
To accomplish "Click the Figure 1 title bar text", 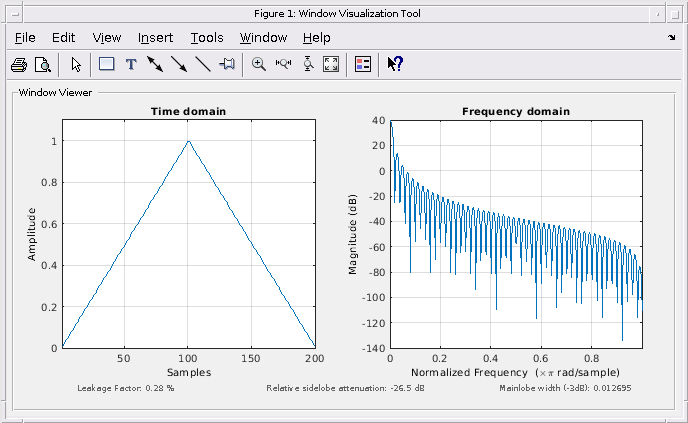I will click(337, 14).
